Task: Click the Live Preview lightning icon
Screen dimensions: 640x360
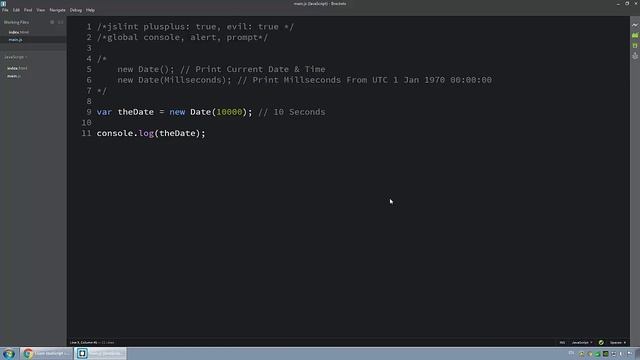Action: (x=635, y=25)
